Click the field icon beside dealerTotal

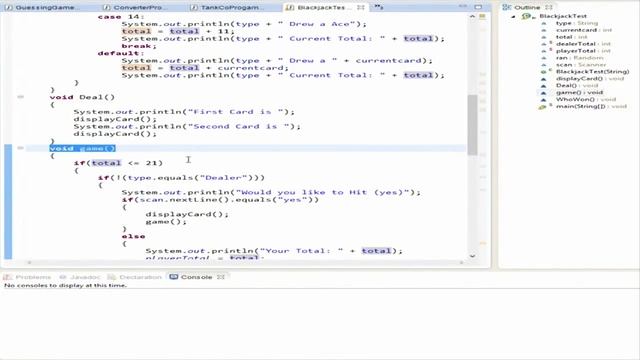[x=544, y=44]
